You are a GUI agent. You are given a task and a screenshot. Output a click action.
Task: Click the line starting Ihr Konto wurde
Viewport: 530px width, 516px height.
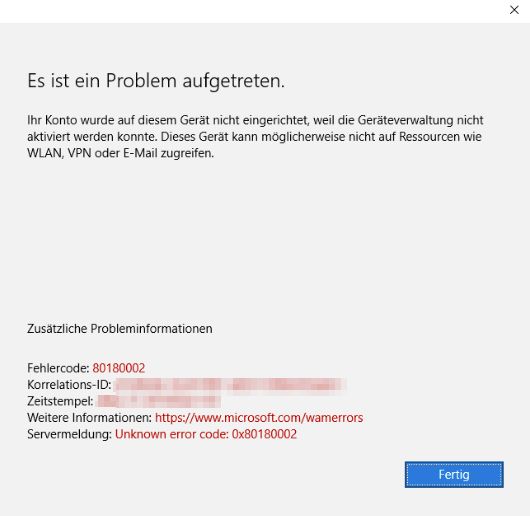tap(255, 120)
